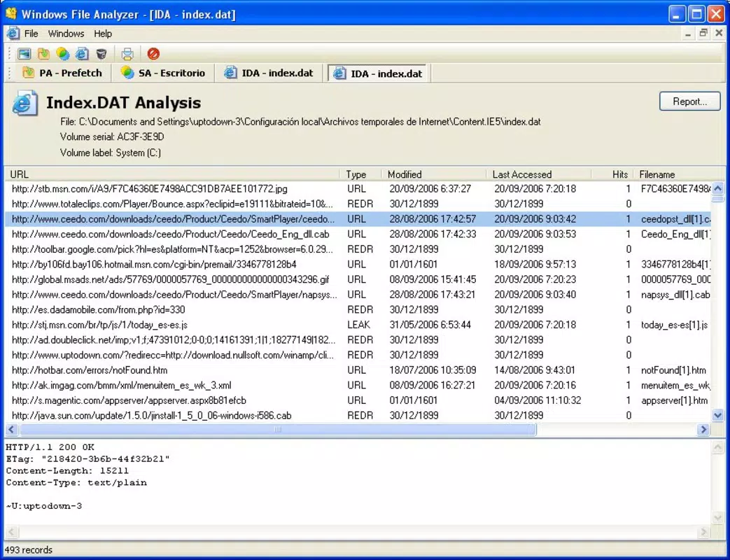
Task: Sort by the URL column header
Action: (171, 174)
